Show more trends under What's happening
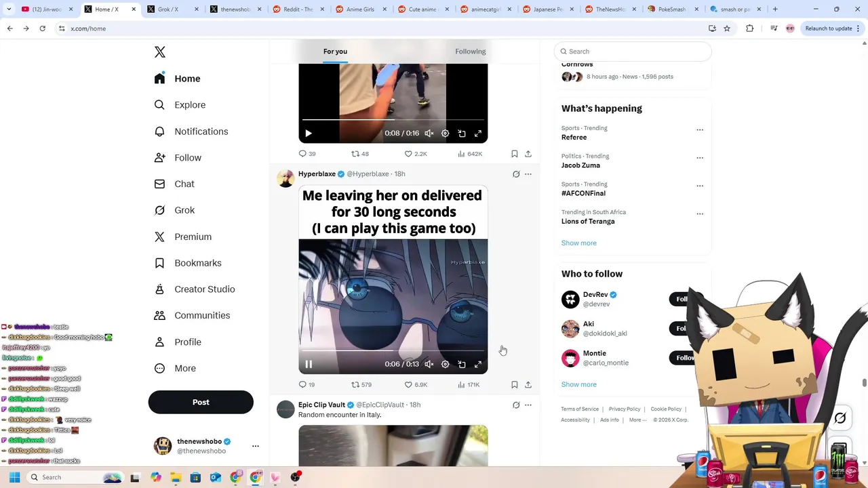 (x=579, y=243)
